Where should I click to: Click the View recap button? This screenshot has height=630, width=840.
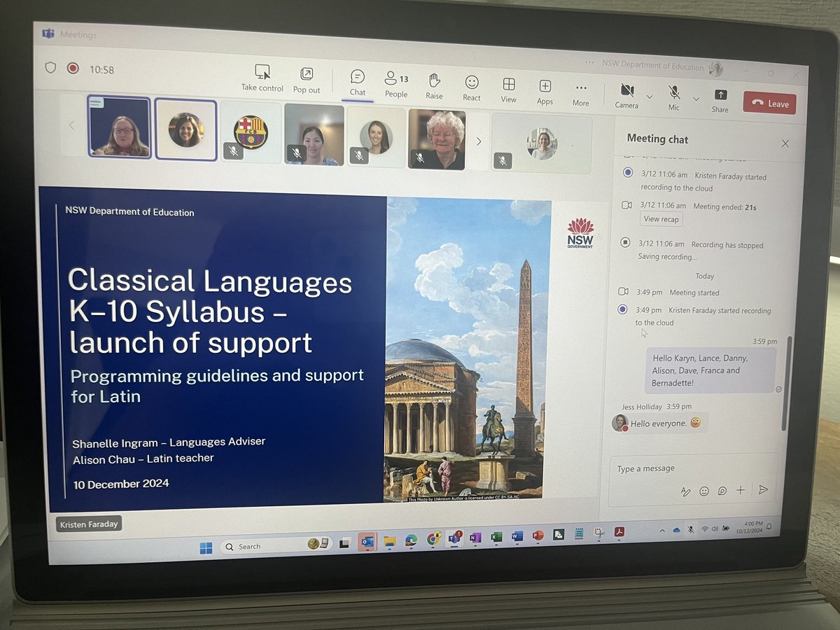[662, 219]
